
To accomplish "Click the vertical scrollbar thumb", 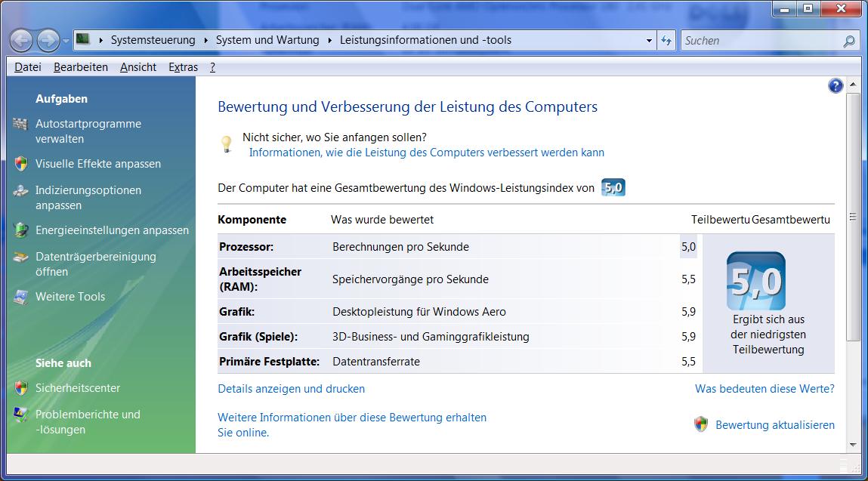I will point(852,217).
